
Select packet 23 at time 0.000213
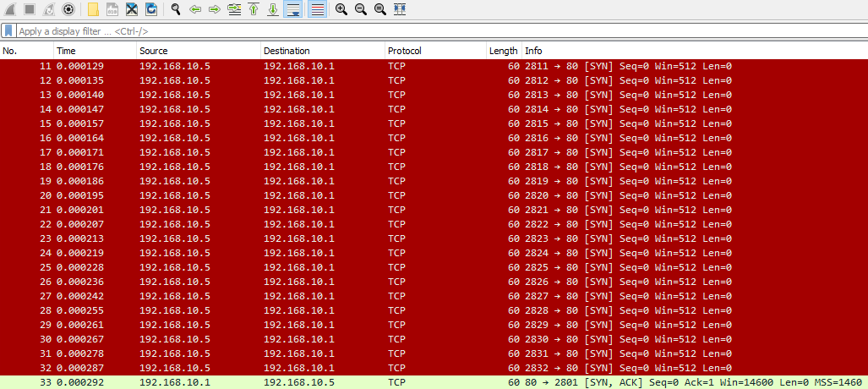[434, 238]
